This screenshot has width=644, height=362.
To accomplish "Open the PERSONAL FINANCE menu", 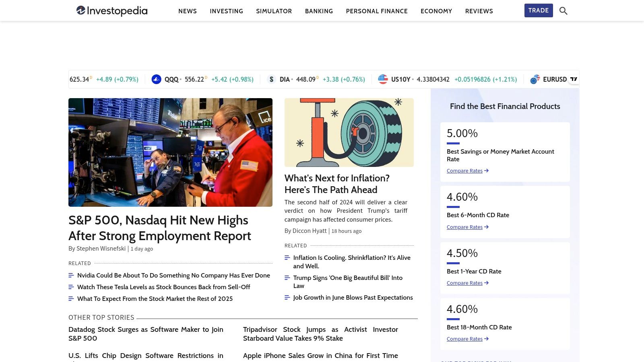I will [377, 11].
